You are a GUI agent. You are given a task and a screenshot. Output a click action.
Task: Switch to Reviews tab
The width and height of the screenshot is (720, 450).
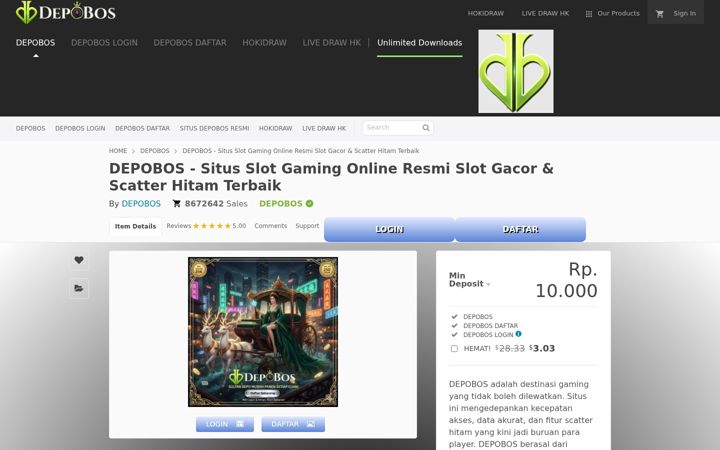click(179, 226)
